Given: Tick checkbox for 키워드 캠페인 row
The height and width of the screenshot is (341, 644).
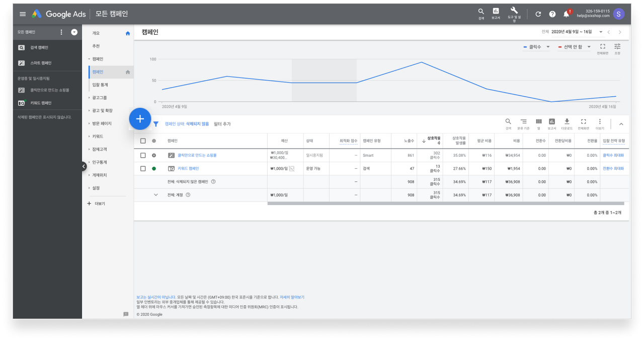Looking at the screenshot, I should (x=143, y=169).
